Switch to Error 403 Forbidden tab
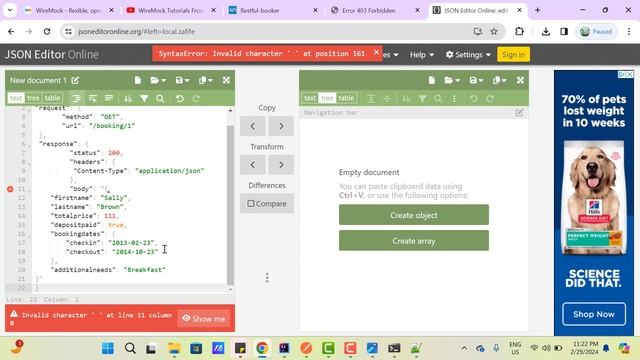Image resolution: width=640 pixels, height=360 pixels. 375,11
